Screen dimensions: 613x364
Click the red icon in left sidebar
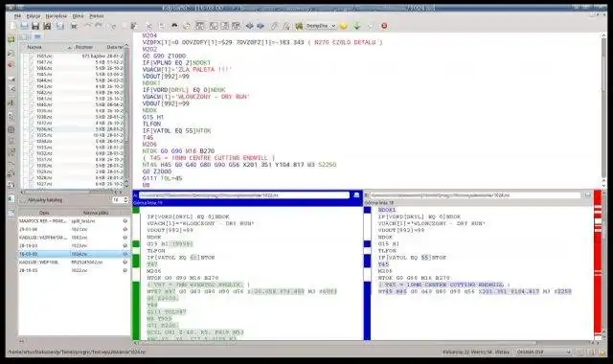(11, 64)
